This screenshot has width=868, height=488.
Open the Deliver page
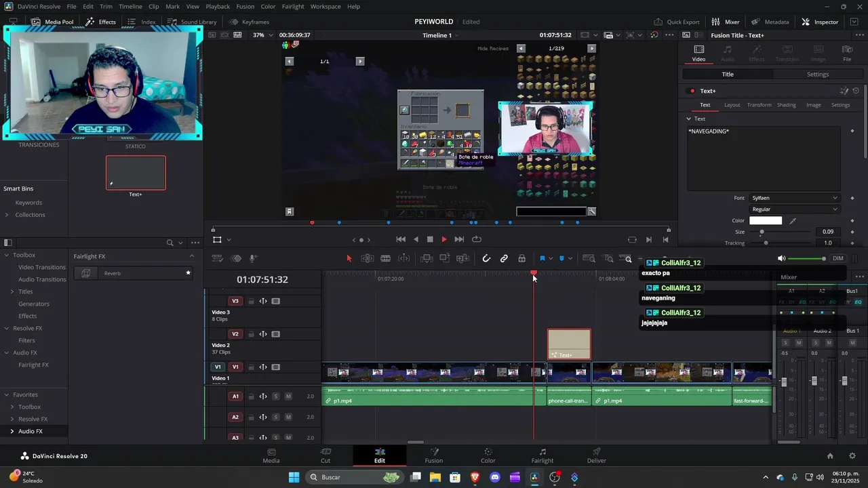597,455
